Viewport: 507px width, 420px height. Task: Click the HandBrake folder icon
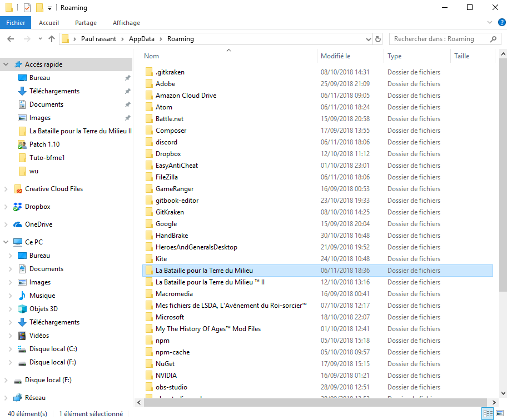point(149,235)
